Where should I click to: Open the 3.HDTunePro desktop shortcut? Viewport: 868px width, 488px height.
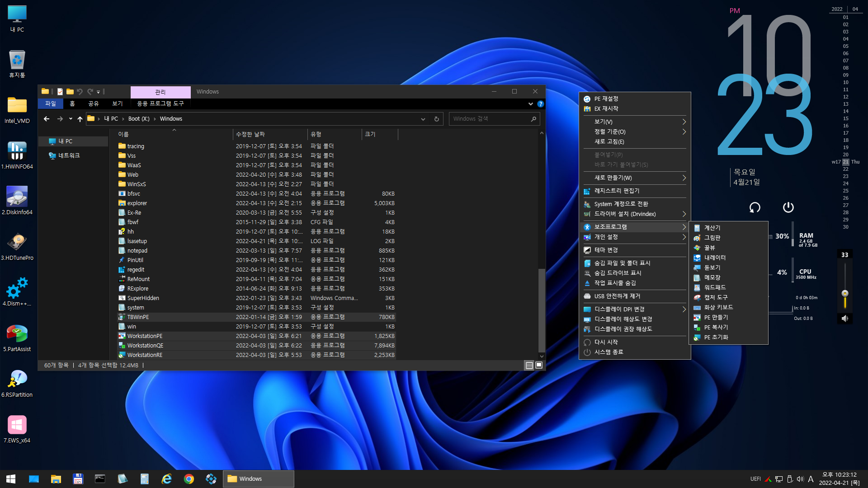17,246
